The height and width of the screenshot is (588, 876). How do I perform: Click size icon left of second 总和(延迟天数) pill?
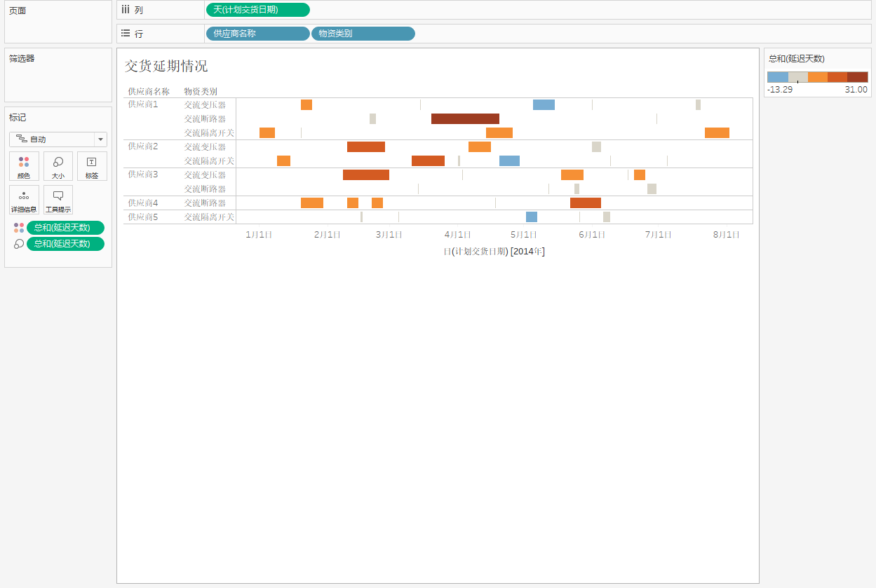[19, 244]
